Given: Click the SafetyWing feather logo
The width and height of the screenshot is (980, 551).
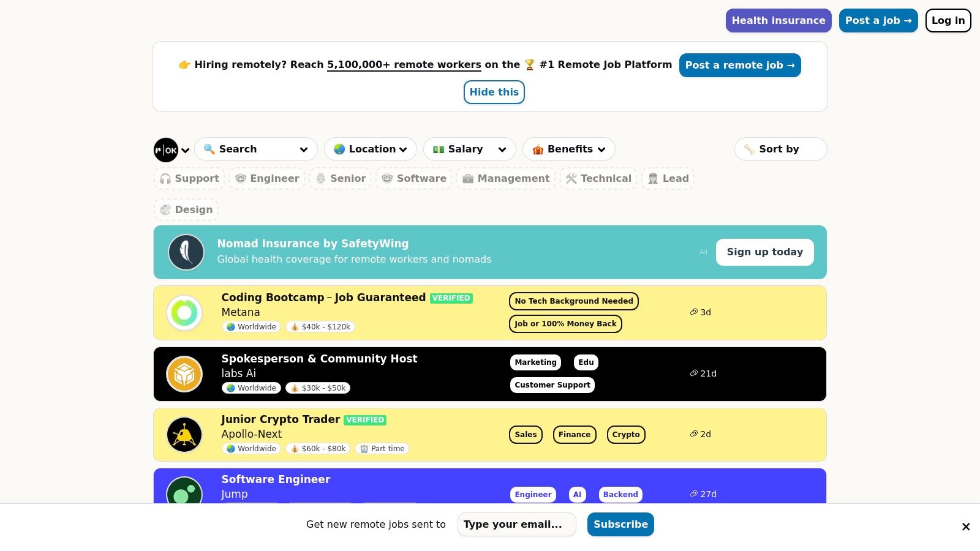Looking at the screenshot, I should pyautogui.click(x=186, y=252).
